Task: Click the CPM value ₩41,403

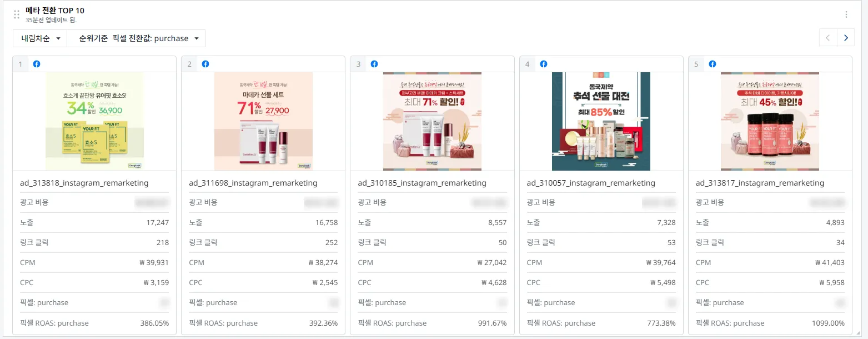Action: click(x=830, y=262)
